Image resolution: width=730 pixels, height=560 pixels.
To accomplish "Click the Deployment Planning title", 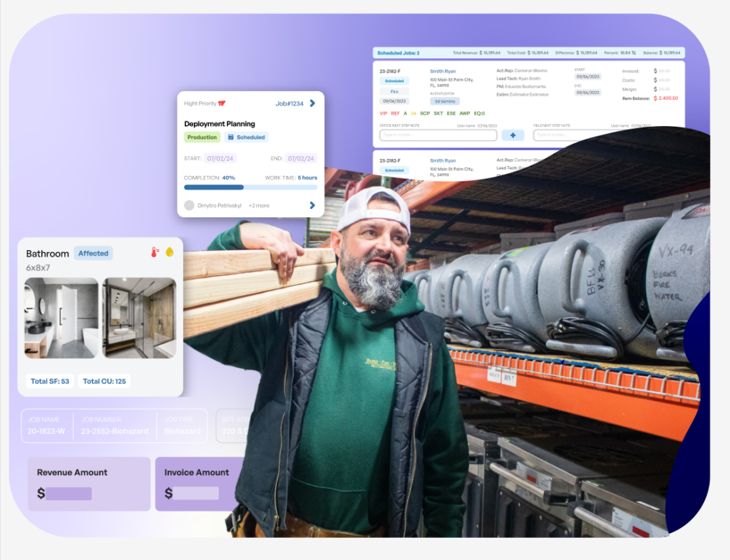I will tap(220, 124).
